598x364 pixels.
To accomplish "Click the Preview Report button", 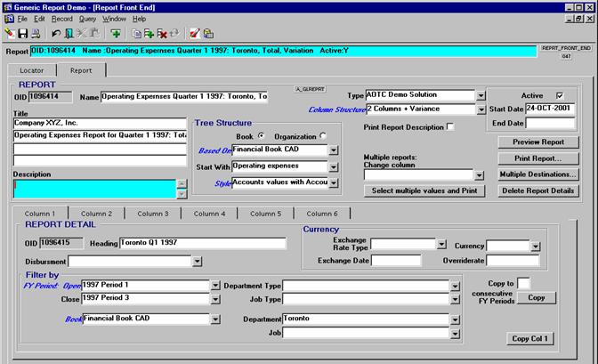I will (x=538, y=142).
